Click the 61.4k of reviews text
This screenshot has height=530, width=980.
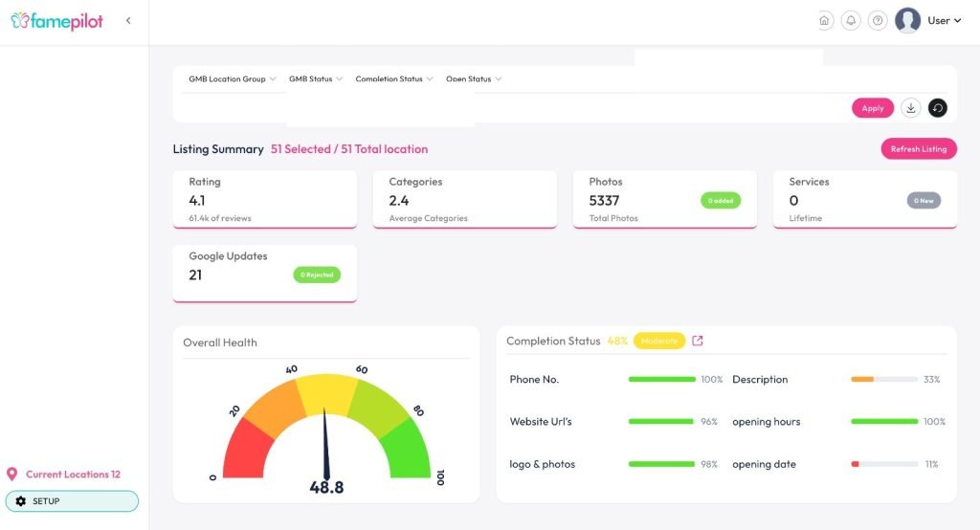tap(220, 218)
